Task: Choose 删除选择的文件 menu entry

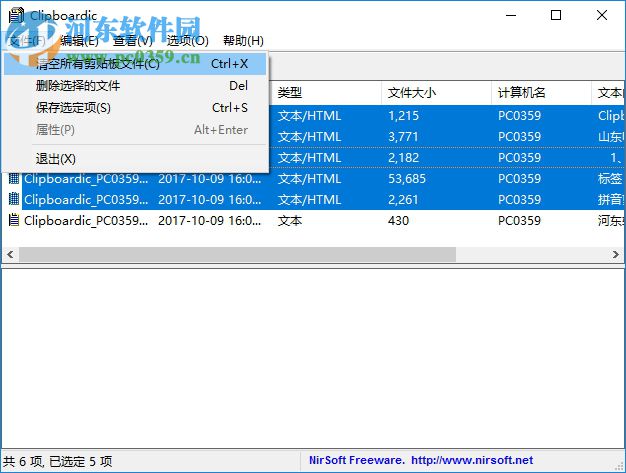Action: (x=135, y=85)
